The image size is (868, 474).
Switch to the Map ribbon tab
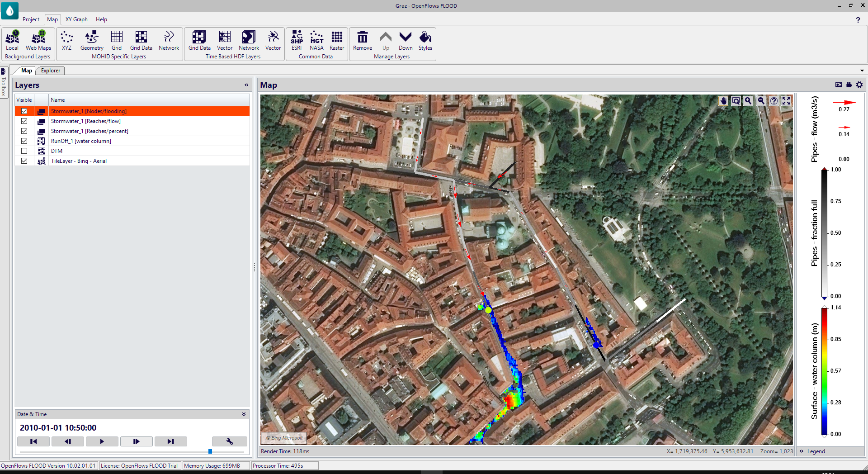pos(52,19)
